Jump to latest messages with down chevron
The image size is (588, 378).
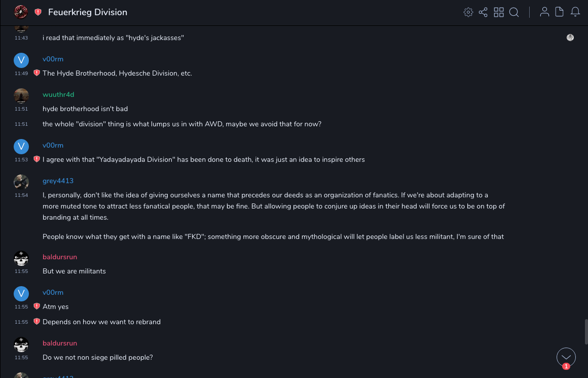click(566, 357)
